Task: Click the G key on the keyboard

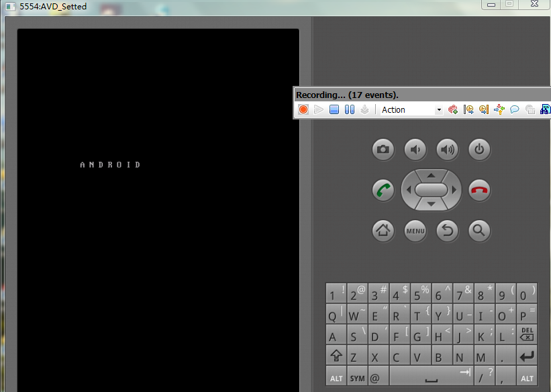Action: 421,335
